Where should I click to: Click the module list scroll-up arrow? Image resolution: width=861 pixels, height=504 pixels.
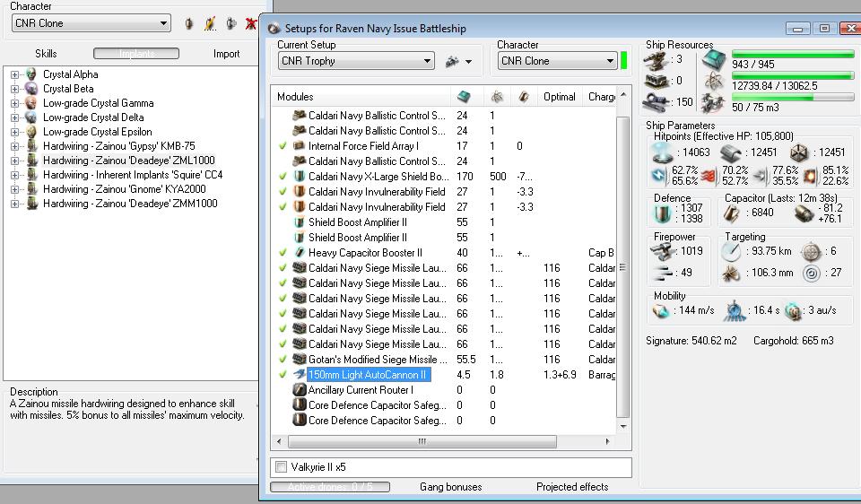622,95
